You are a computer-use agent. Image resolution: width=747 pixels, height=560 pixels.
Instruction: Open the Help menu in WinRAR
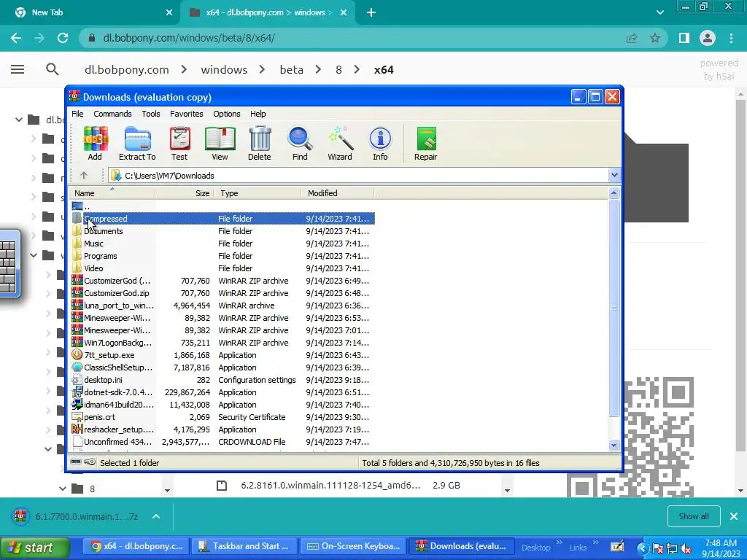258,114
